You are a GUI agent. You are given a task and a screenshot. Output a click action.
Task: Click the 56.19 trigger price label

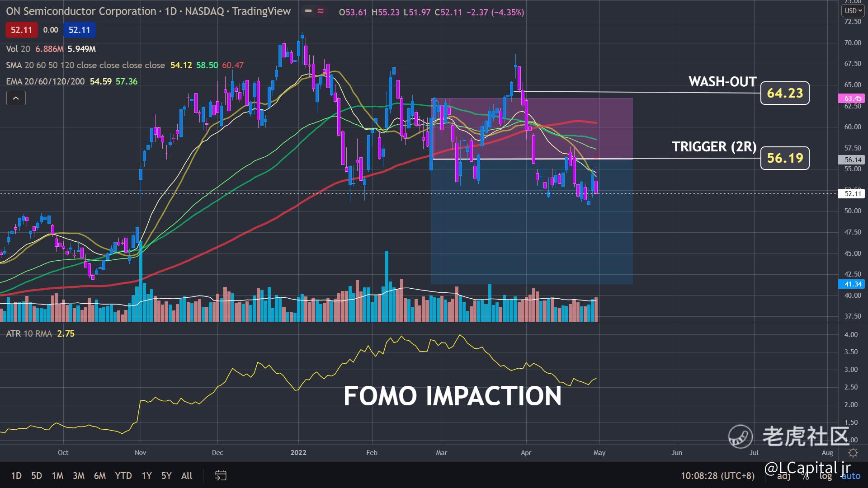pyautogui.click(x=785, y=158)
